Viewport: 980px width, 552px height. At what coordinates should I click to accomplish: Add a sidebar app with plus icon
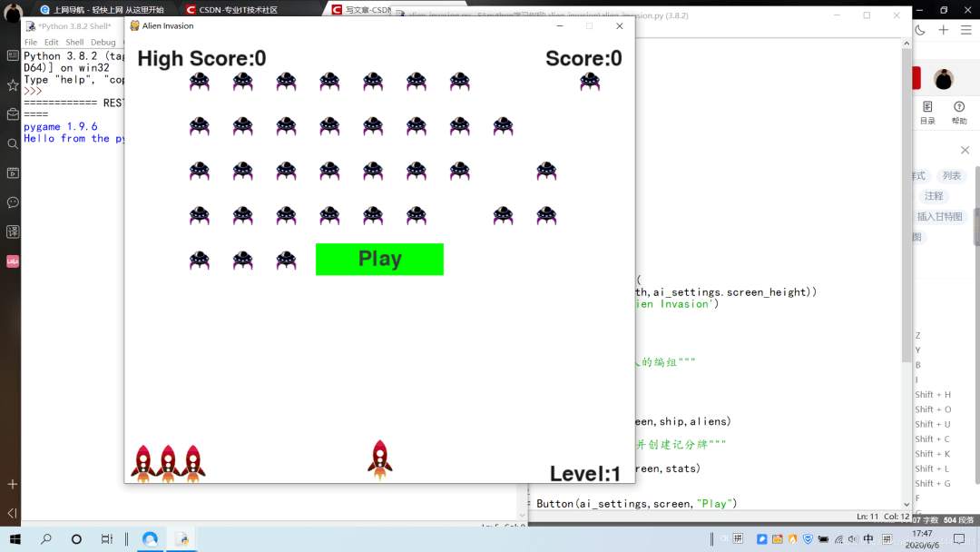pyautogui.click(x=13, y=484)
